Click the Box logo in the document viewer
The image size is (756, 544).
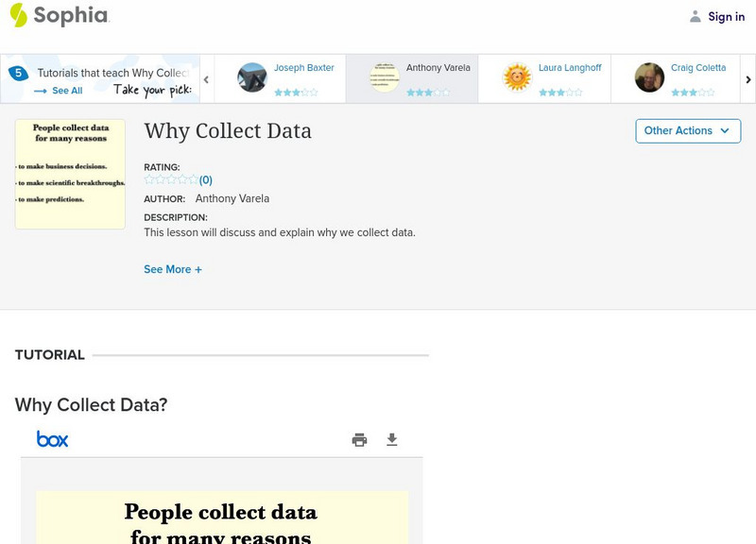54,438
